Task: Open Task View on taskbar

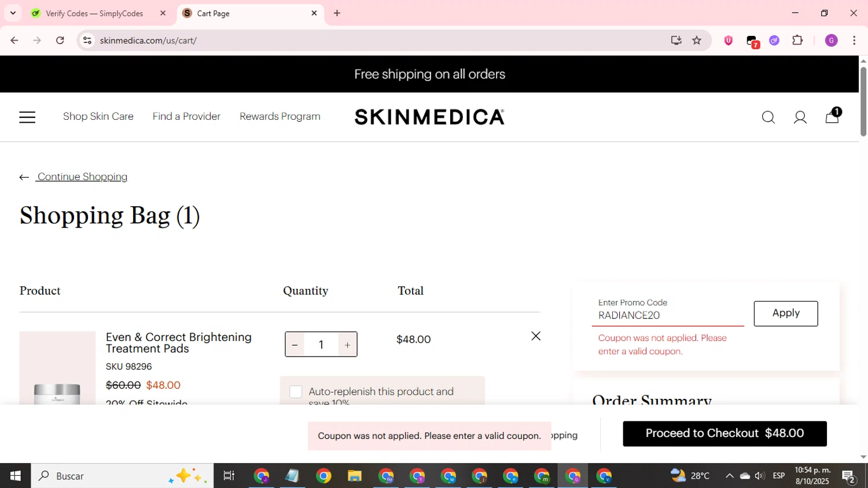Action: pos(229,476)
